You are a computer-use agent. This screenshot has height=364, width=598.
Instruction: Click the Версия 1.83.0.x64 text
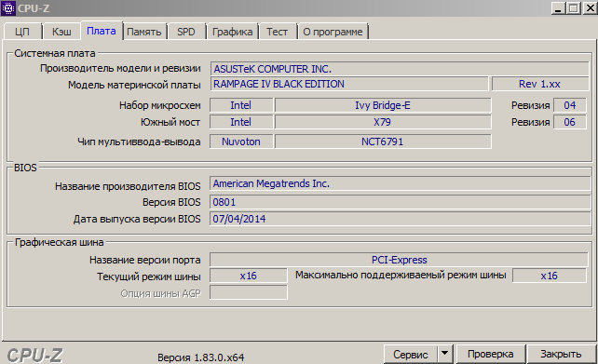(x=201, y=357)
